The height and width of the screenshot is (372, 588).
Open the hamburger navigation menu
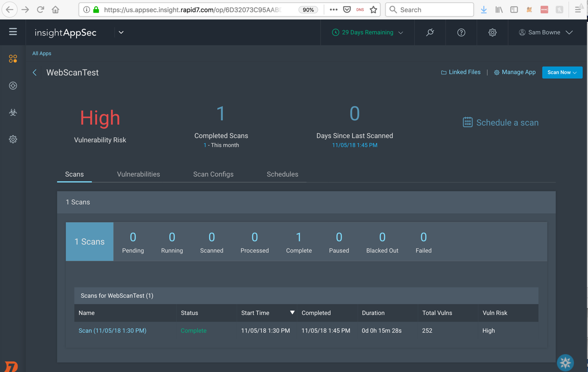click(x=13, y=32)
